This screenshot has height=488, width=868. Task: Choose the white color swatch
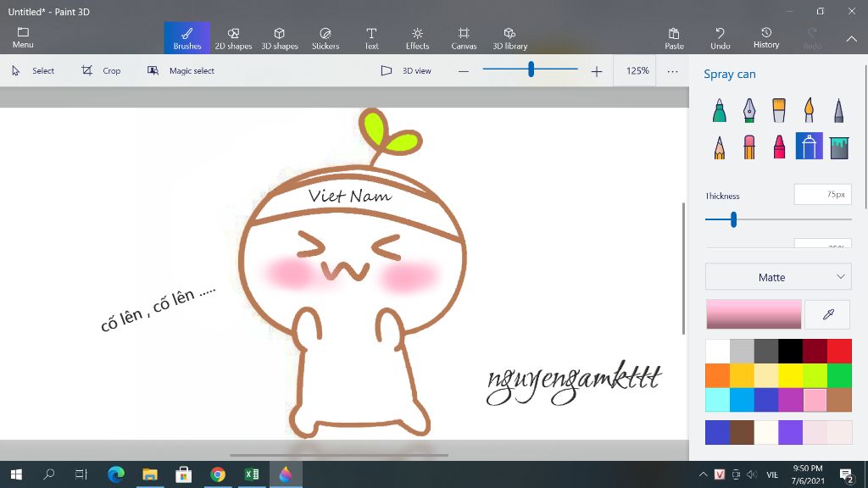pyautogui.click(x=717, y=351)
